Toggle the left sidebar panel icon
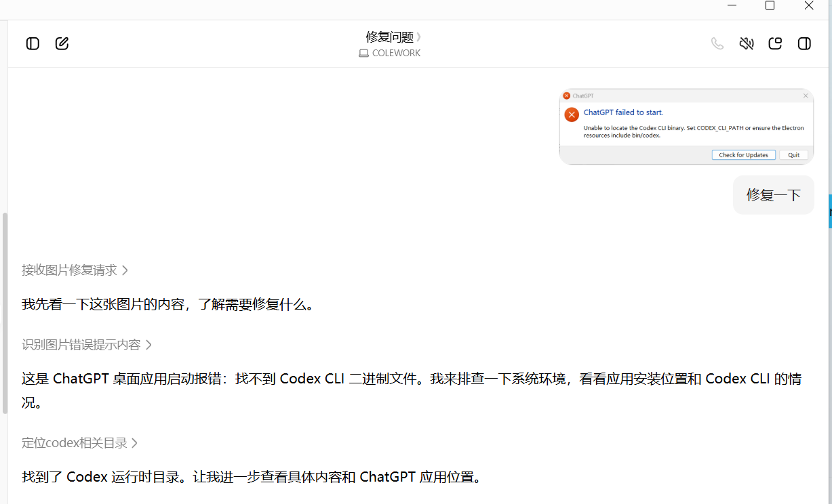The width and height of the screenshot is (832, 504). pyautogui.click(x=33, y=43)
